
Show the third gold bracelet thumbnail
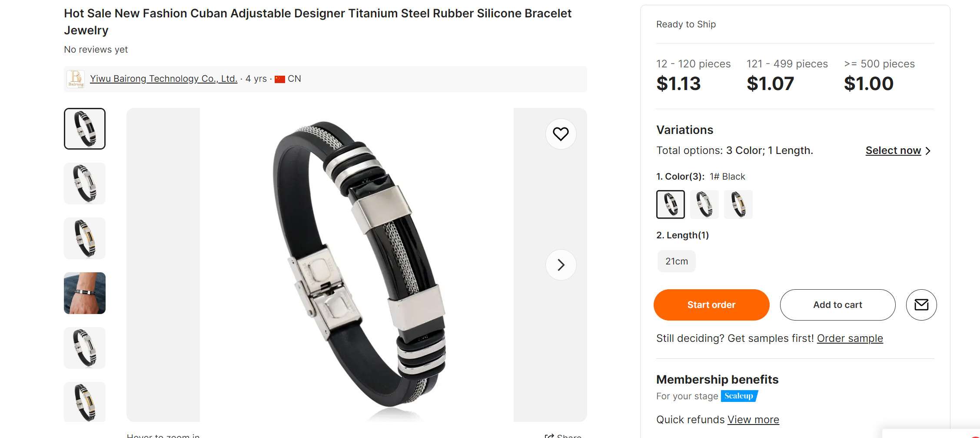point(85,238)
